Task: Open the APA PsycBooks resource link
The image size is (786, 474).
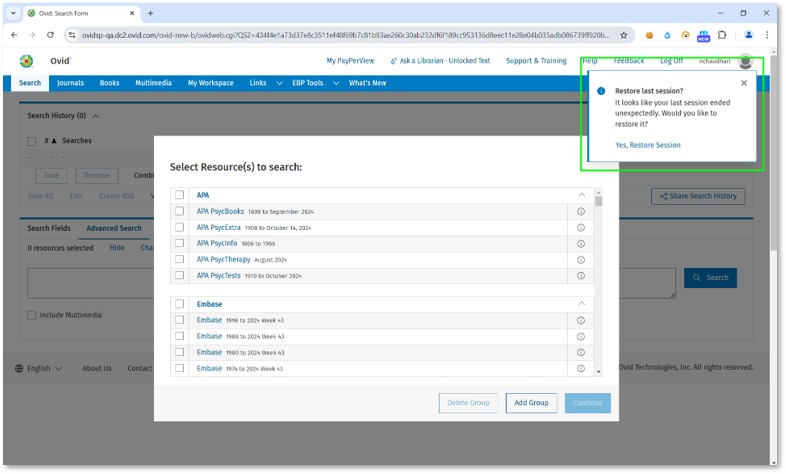Action: click(x=220, y=211)
